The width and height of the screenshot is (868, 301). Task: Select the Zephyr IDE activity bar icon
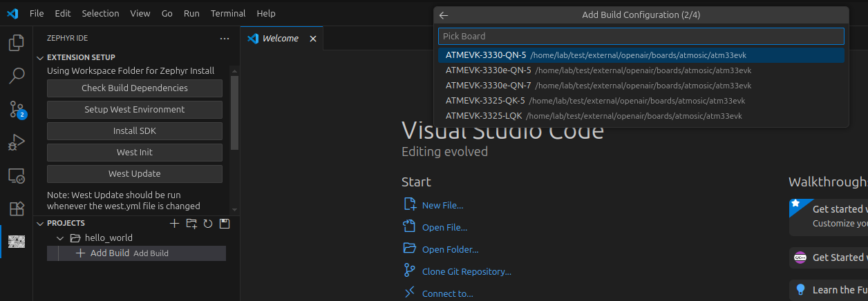pyautogui.click(x=16, y=242)
